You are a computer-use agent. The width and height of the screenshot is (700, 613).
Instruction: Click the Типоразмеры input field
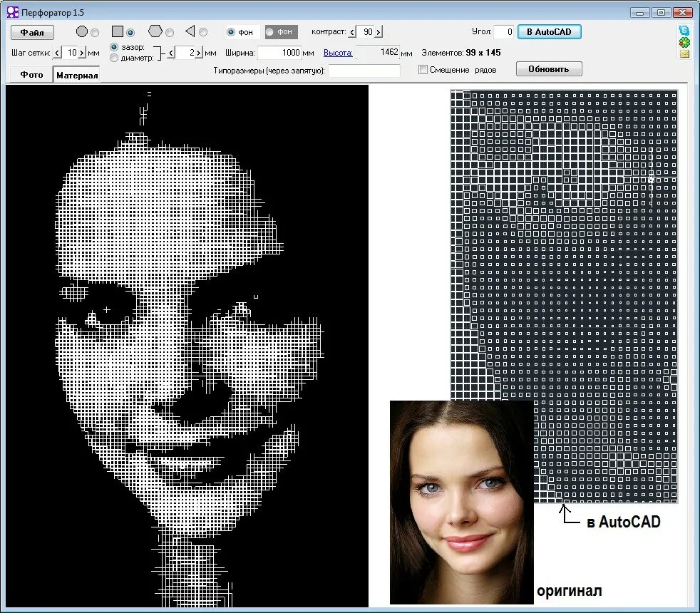click(x=364, y=70)
